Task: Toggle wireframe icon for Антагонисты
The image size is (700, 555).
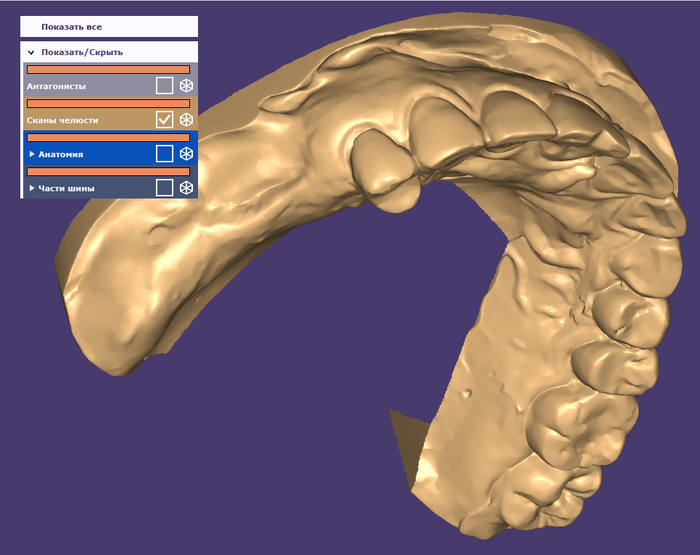Action: (x=186, y=86)
